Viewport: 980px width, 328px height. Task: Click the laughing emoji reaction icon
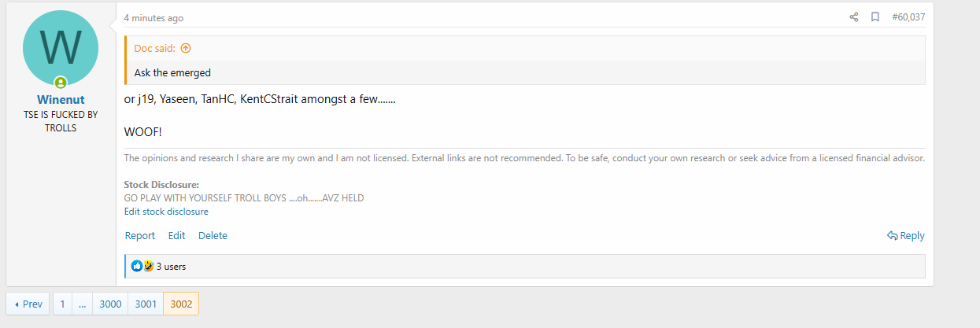click(148, 267)
